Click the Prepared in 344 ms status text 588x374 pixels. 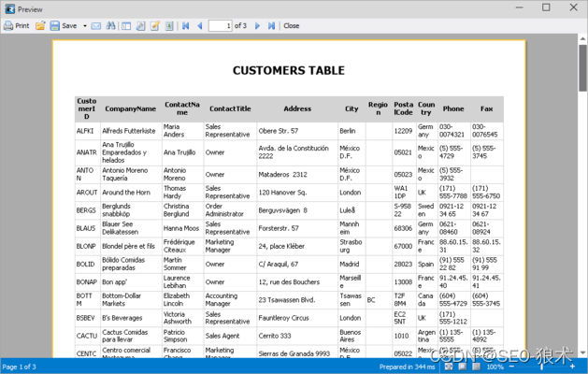point(408,367)
